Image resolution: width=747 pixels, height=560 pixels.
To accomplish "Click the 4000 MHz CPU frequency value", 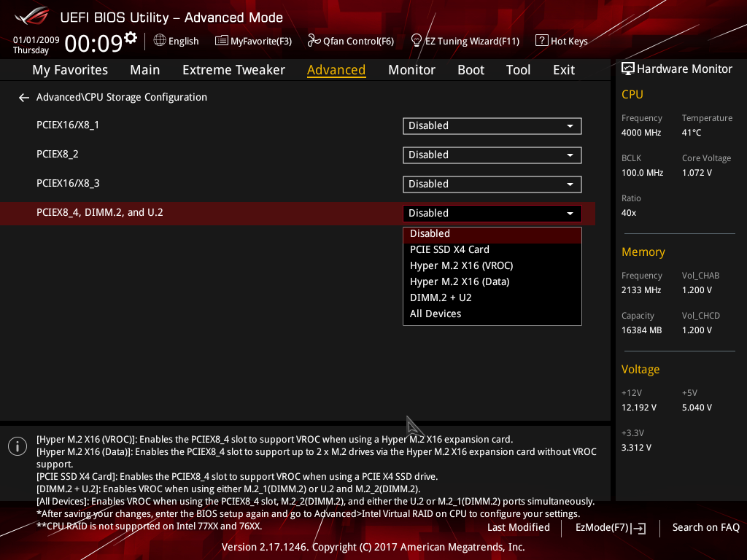I will pos(641,133).
